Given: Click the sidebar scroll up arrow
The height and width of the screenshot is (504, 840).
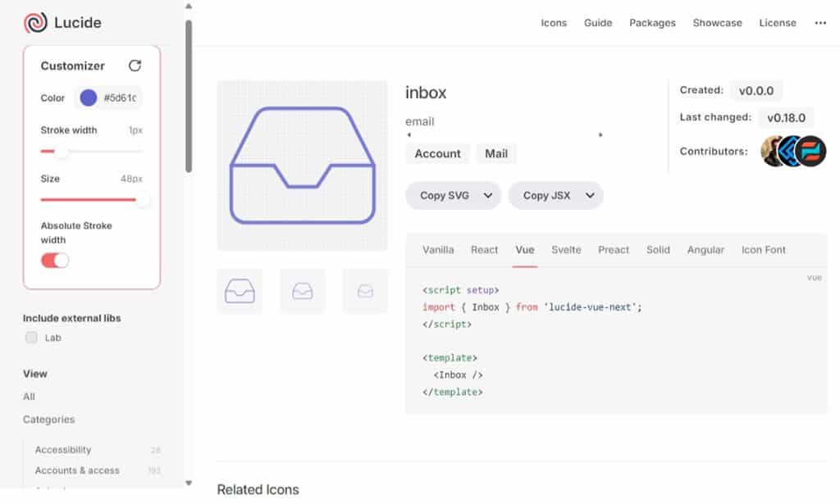Looking at the screenshot, I should point(189,7).
